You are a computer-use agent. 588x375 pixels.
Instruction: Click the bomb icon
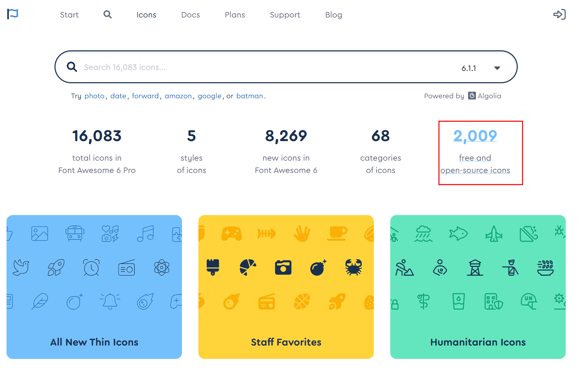(318, 267)
